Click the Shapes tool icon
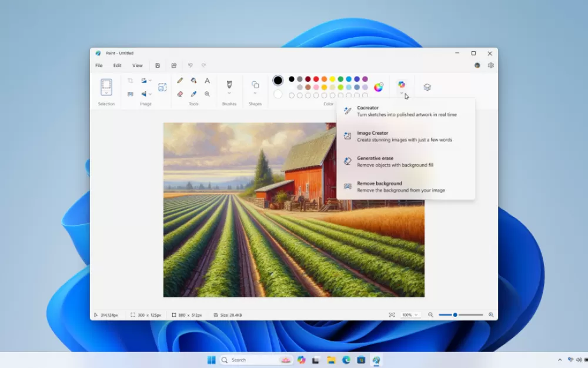The image size is (588, 368). [255, 84]
